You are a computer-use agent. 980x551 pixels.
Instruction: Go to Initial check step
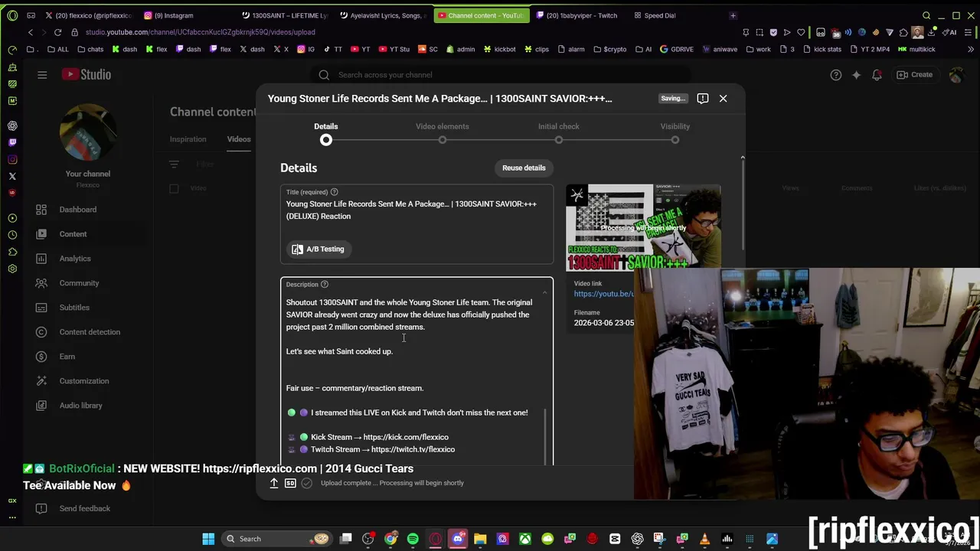tap(558, 126)
